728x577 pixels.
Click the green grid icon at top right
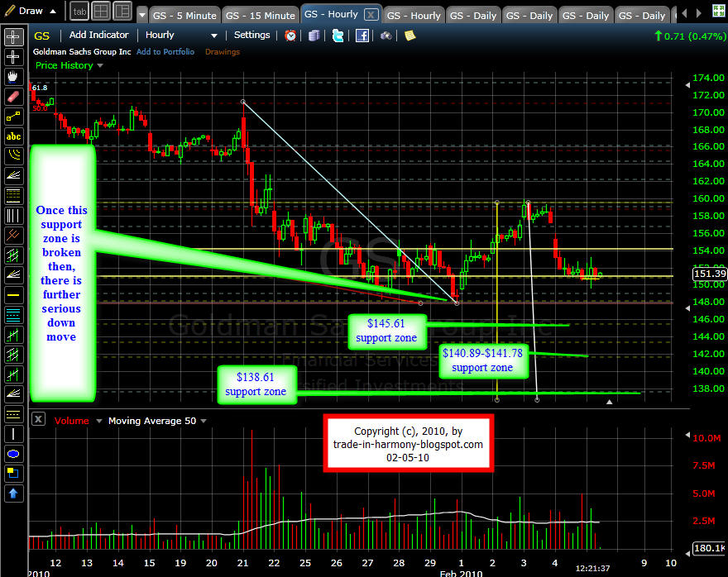pos(719,11)
